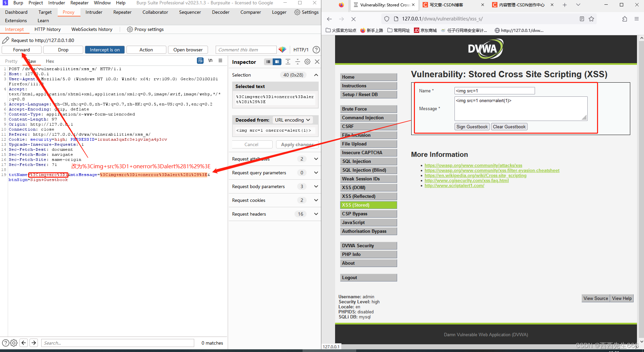The image size is (644, 352).
Task: Open the Intruder menu in menu bar
Action: tap(57, 3)
